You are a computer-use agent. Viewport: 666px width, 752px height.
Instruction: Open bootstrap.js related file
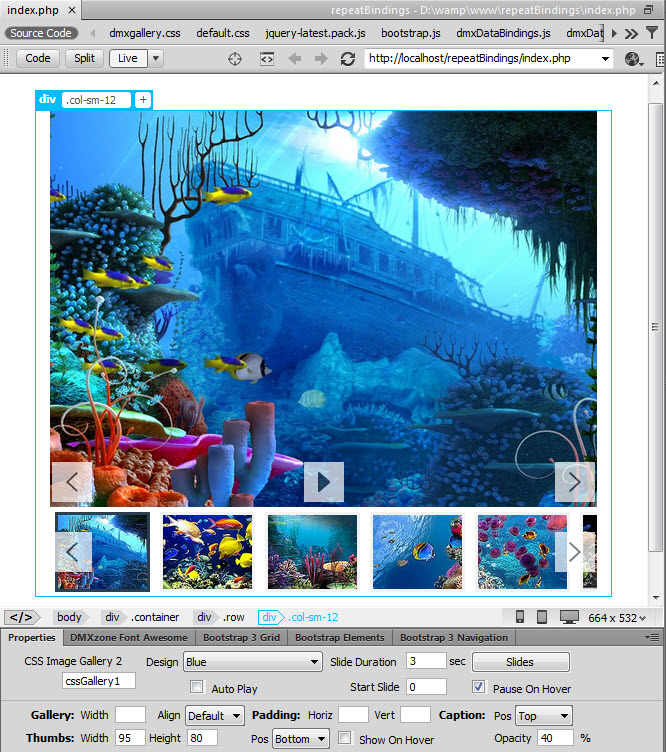click(411, 33)
